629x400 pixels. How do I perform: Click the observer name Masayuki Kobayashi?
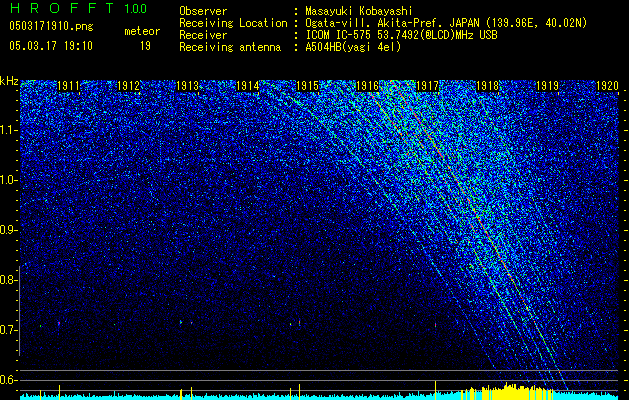[x=359, y=11]
